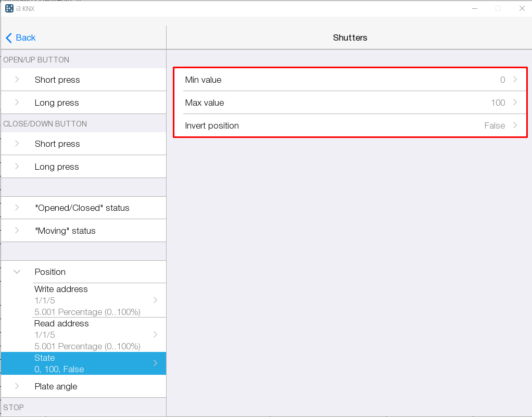
Task: Expand the Plate angle item
Action: tap(56, 386)
